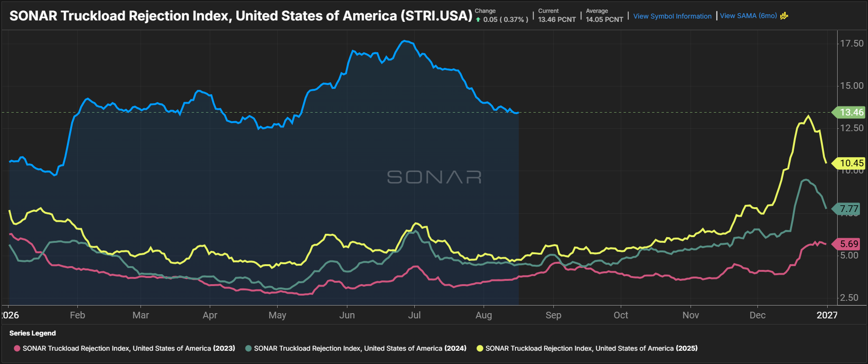The width and height of the screenshot is (868, 364).
Task: Click the Series Legend heading
Action: click(33, 333)
